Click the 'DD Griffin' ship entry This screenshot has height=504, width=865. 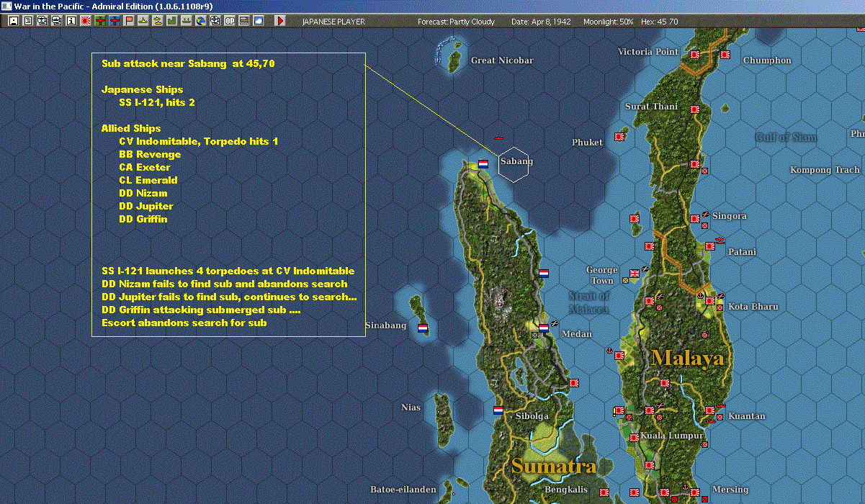(143, 220)
